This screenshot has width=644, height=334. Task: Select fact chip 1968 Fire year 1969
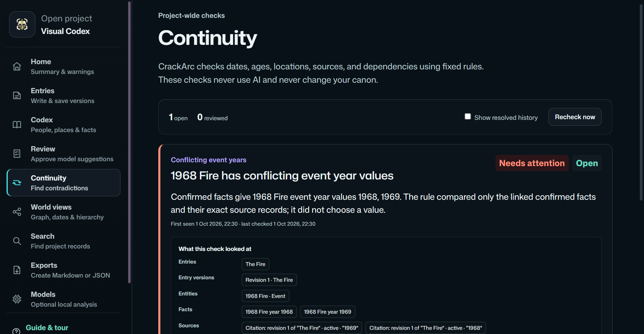327,312
